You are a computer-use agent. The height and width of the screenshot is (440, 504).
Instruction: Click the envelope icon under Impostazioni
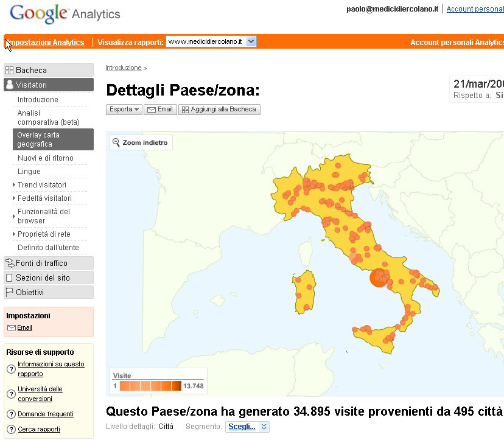click(12, 327)
